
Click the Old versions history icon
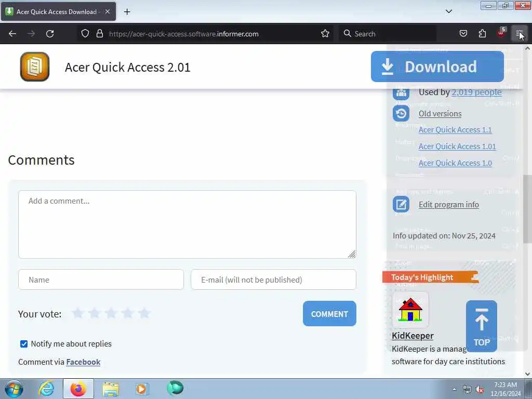point(401,113)
